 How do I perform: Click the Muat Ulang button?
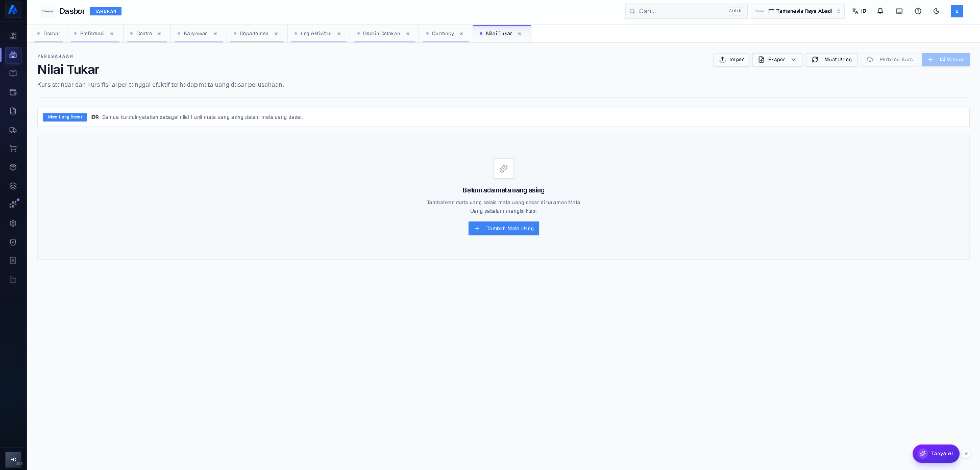[831, 60]
